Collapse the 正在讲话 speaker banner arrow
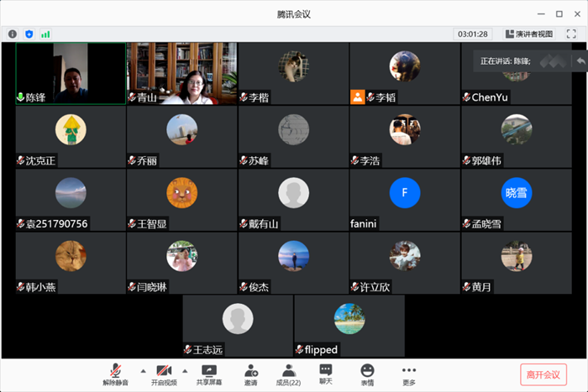Image resolution: width=588 pixels, height=392 pixels. click(x=580, y=60)
